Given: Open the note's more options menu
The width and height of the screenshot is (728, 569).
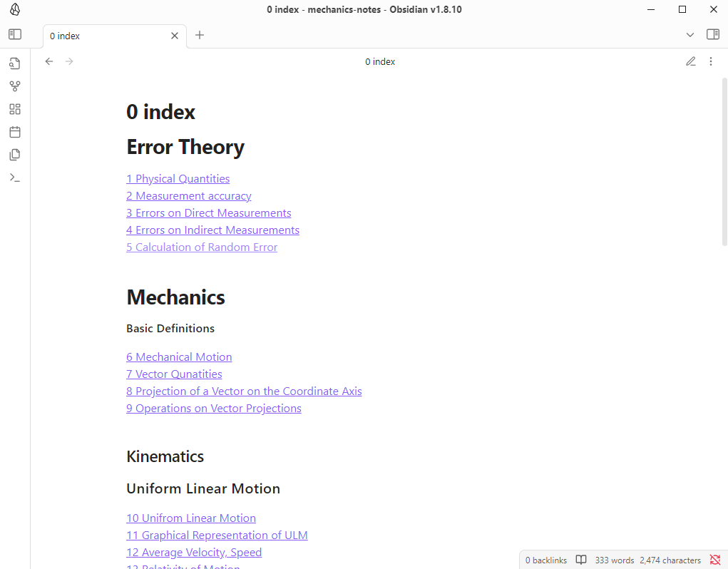Looking at the screenshot, I should pyautogui.click(x=711, y=61).
